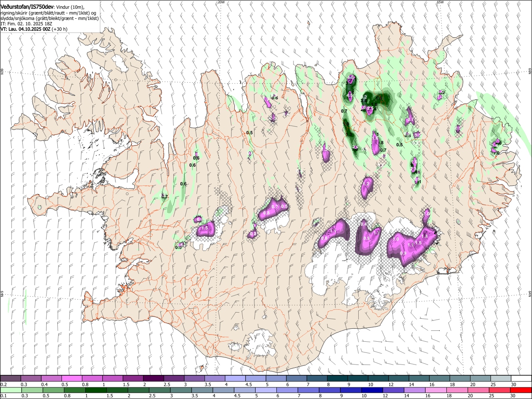Click bright pink snow swatch between 0.5 and 0.8
Screen dimensions: 532x399
[72, 378]
